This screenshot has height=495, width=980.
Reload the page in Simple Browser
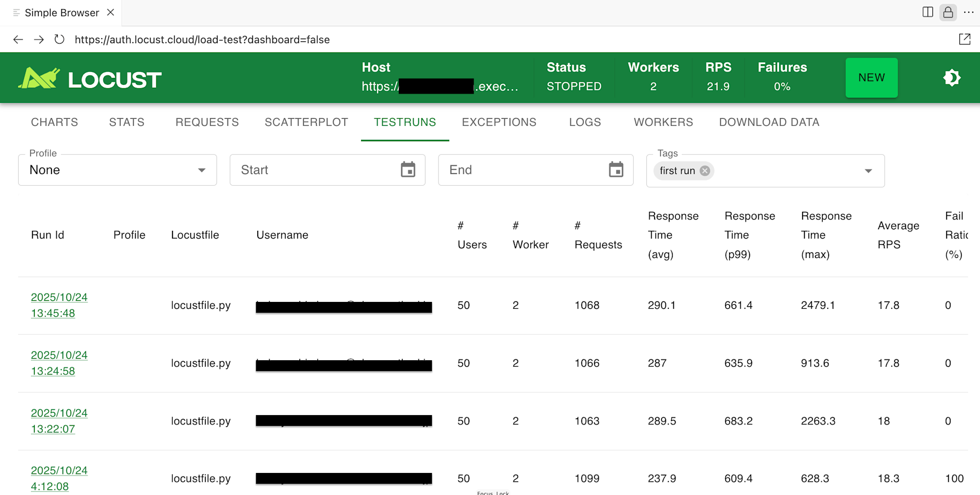click(x=59, y=40)
